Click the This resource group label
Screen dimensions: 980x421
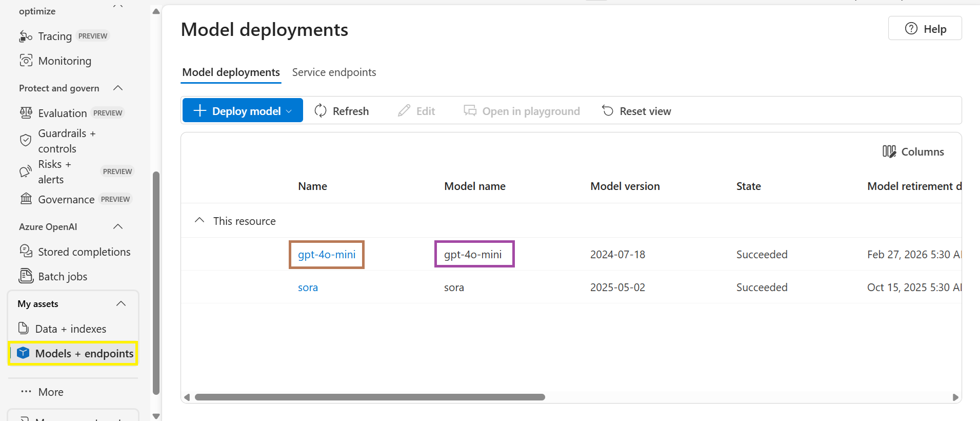[244, 221]
